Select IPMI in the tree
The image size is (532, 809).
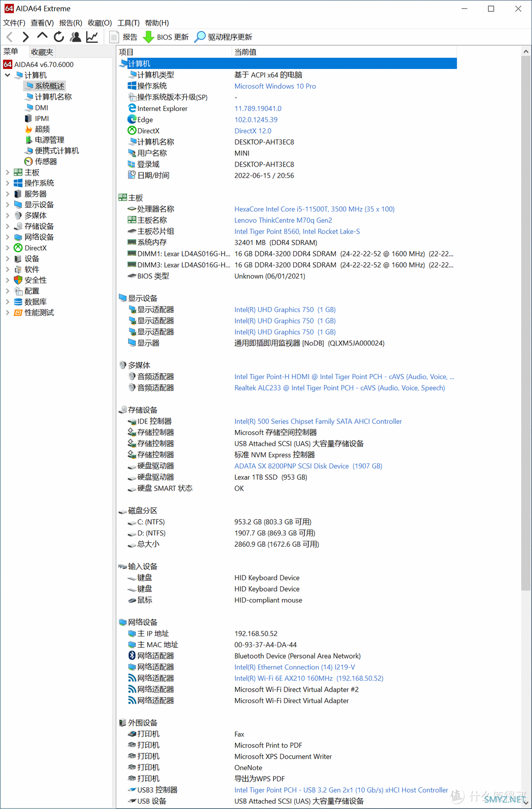click(42, 118)
